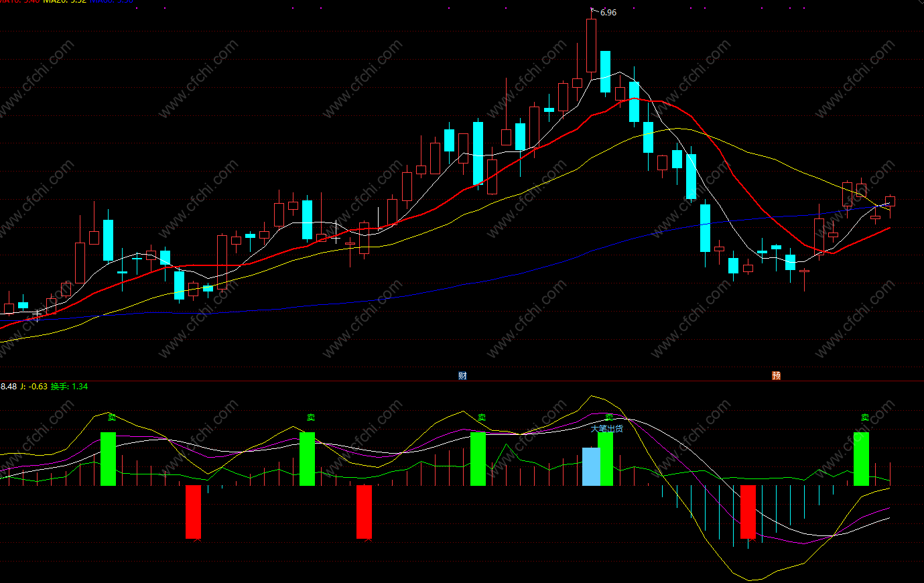This screenshot has height=583, width=924.
Task: Click the blue 财 finance marker icon
Action: 462,375
